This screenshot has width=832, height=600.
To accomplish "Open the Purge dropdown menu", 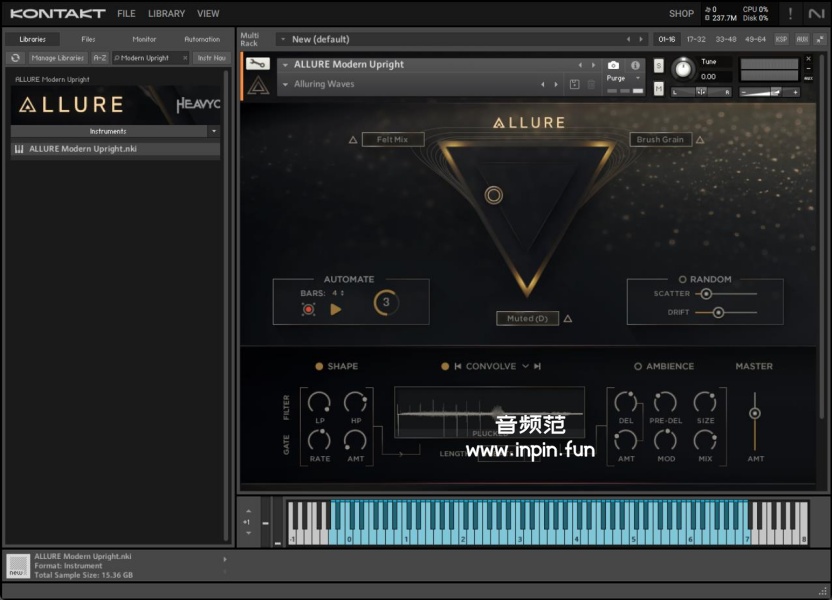I will point(638,78).
